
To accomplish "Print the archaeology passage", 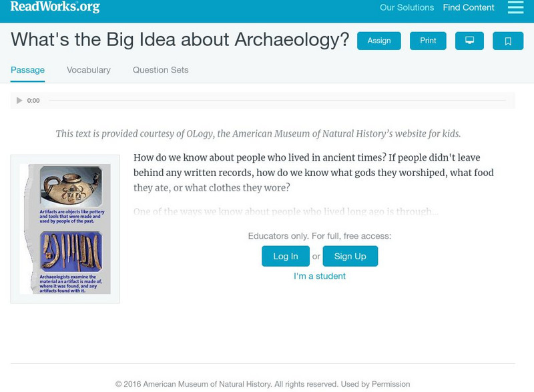I will (428, 40).
